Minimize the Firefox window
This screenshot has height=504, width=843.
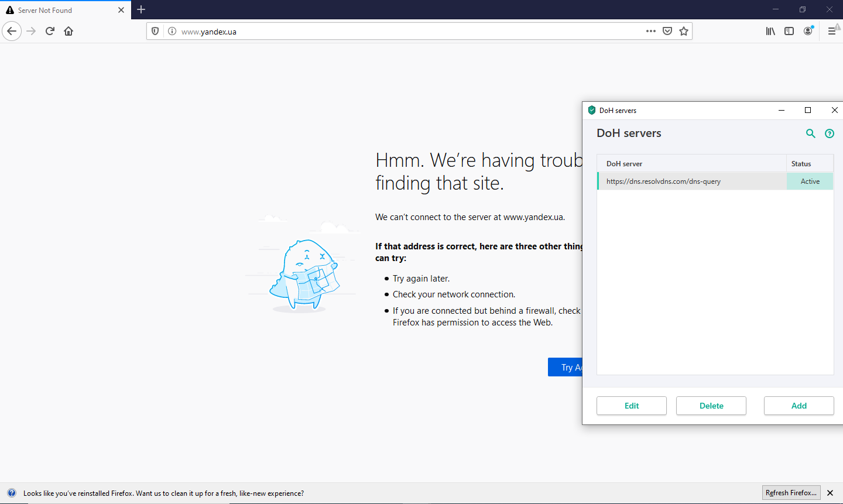(x=776, y=9)
